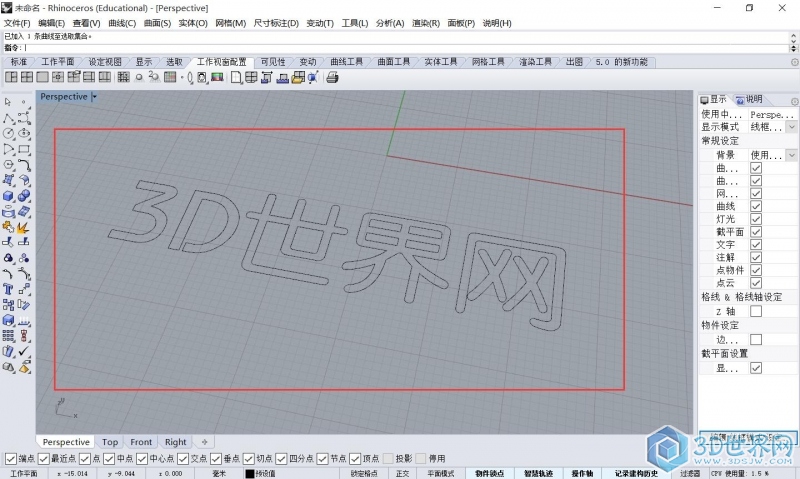800x479 pixels.
Task: Uncheck the 灯光 display checkbox
Action: pyautogui.click(x=756, y=219)
